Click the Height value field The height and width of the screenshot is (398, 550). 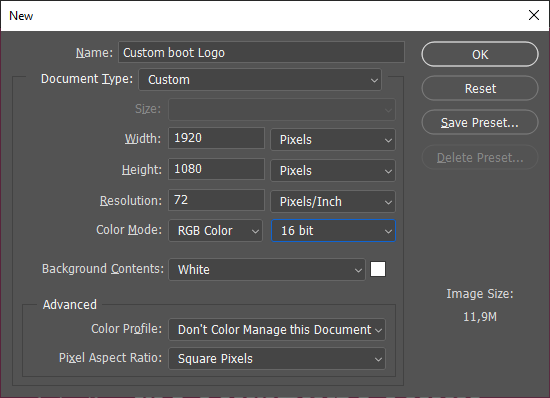(x=216, y=169)
